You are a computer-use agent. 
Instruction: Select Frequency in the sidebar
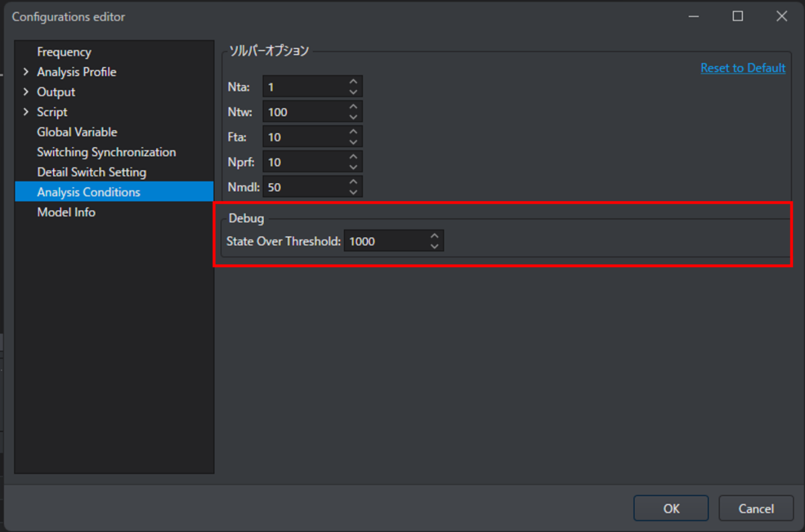(x=64, y=52)
